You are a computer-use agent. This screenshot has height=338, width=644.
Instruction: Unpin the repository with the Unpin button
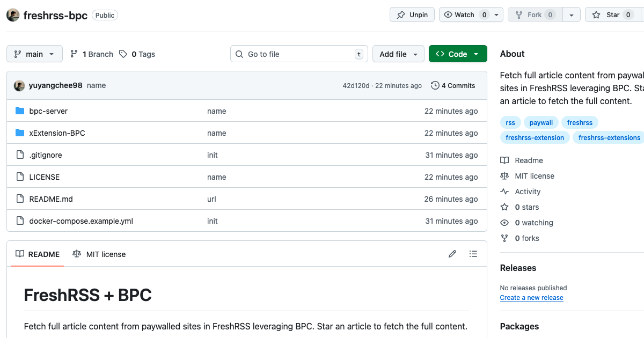[412, 15]
